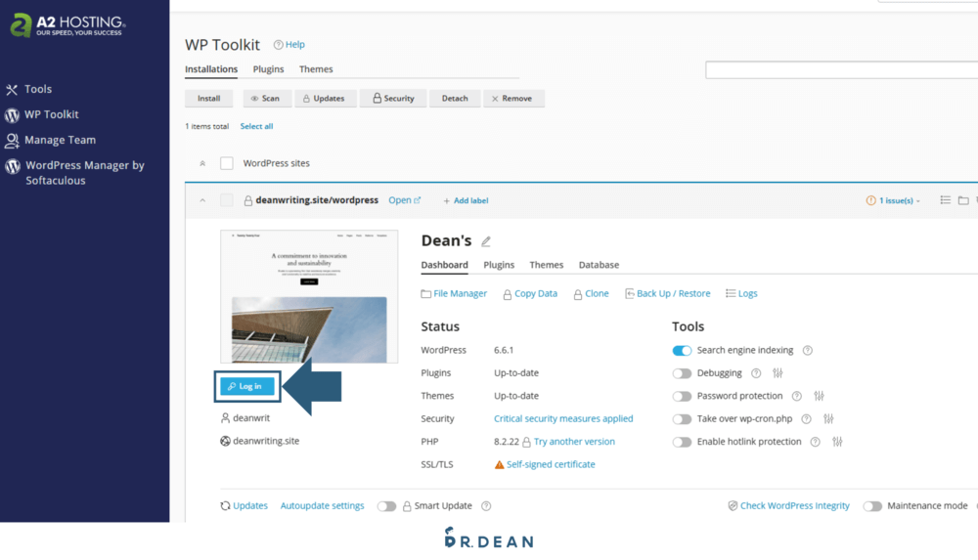978x560 pixels.
Task: Click the Security toolbar button
Action: pyautogui.click(x=393, y=99)
